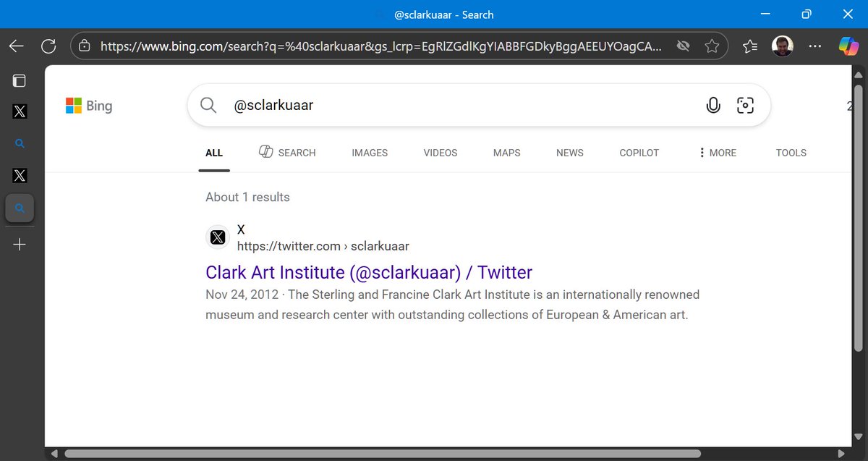Click the tracking prevention eye icon
Image resolution: width=868 pixels, height=461 pixels.
pyautogui.click(x=683, y=46)
